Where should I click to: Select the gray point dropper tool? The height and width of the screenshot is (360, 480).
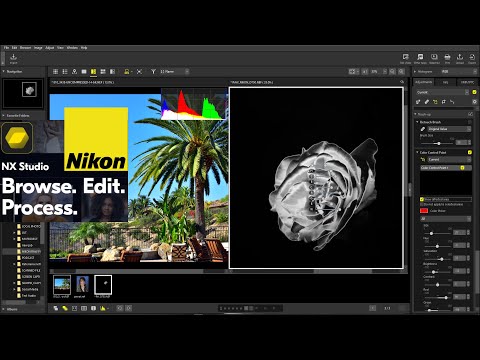tap(418, 102)
